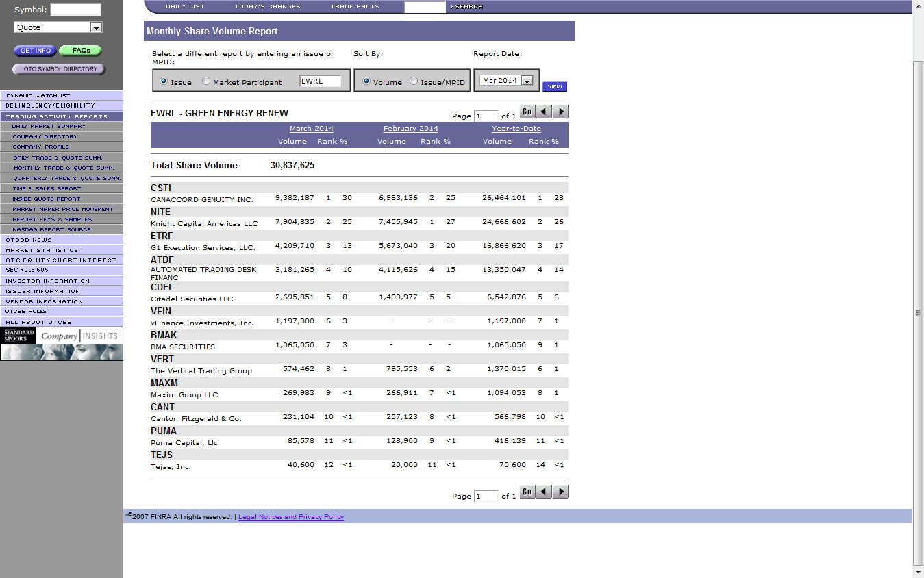
Task: Choose Volume sort option
Action: 366,81
